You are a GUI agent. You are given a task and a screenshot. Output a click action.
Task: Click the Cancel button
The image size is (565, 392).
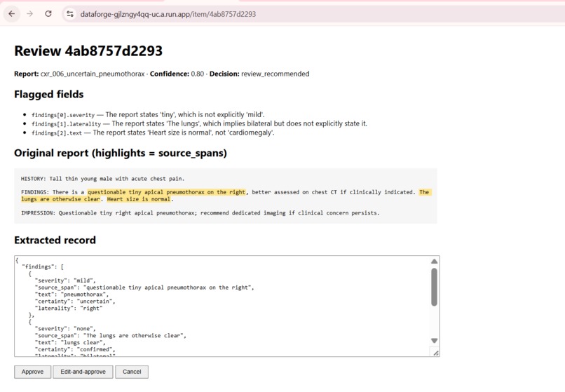point(132,372)
